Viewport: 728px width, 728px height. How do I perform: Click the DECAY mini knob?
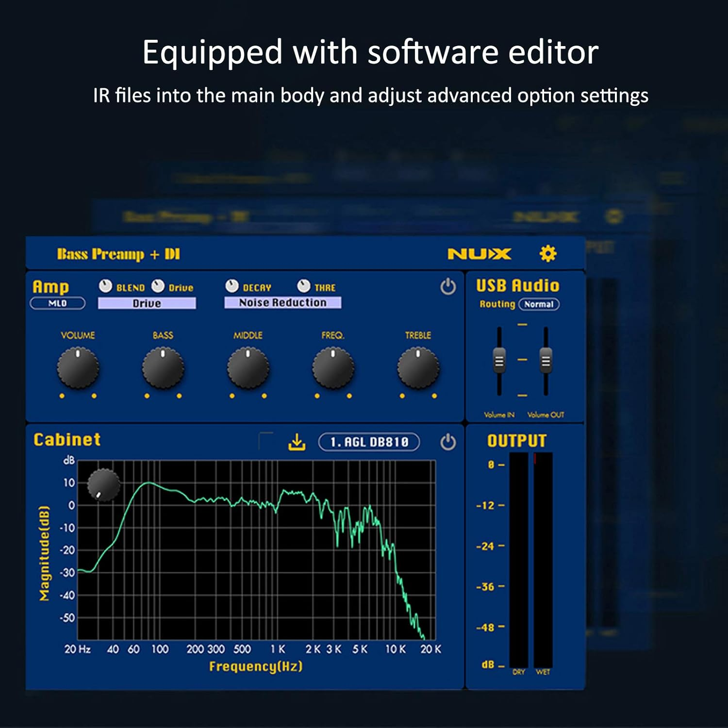[x=232, y=286]
